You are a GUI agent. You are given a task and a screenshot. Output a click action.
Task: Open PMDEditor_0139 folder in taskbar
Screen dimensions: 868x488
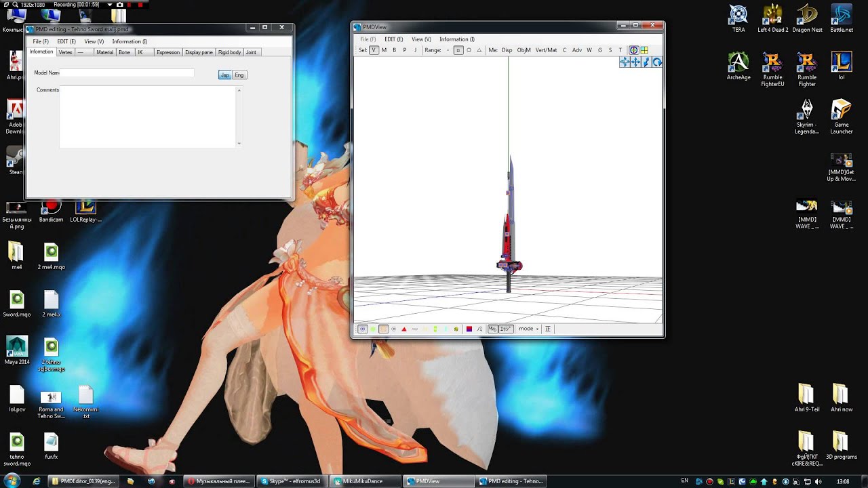coord(83,481)
